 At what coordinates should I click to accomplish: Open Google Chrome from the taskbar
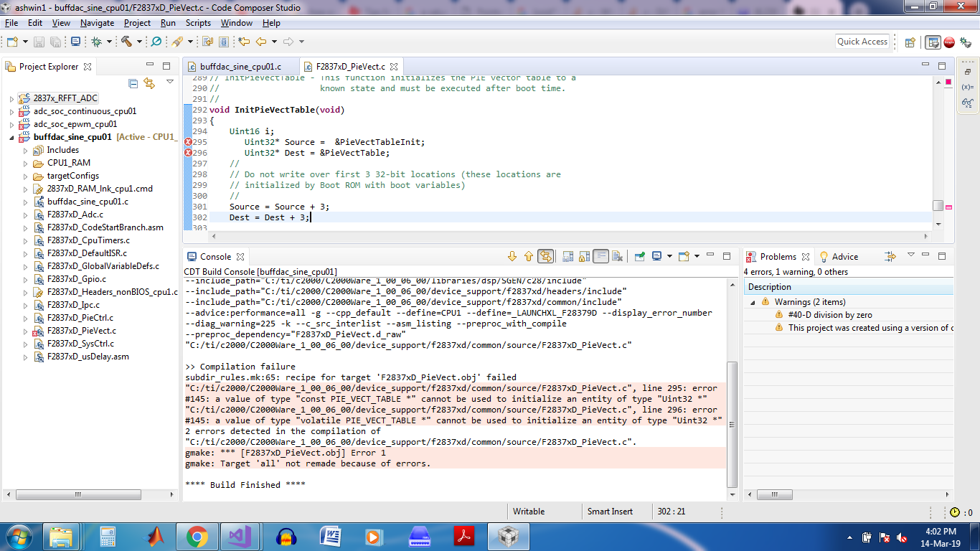pos(197,537)
